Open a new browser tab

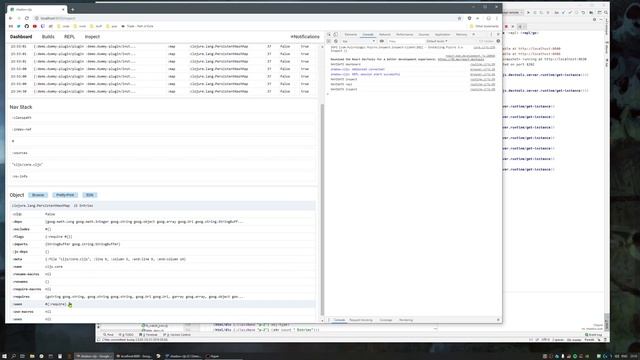point(73,9)
